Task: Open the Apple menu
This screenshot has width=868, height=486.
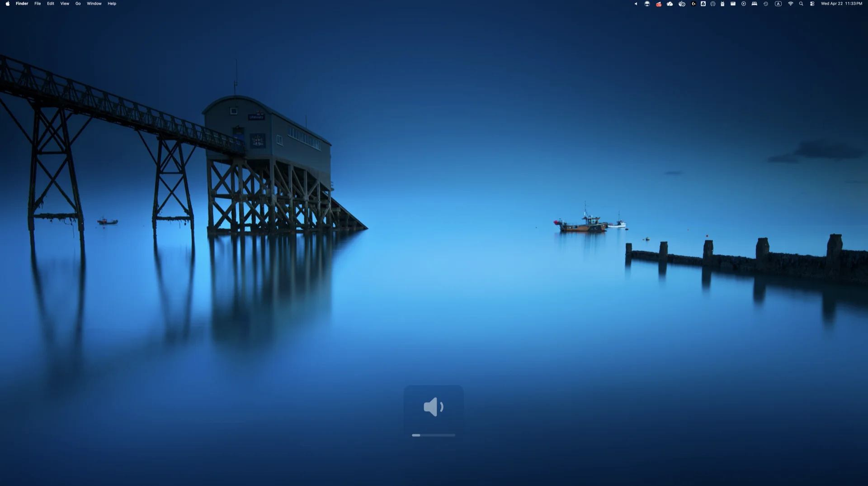Action: (7, 4)
